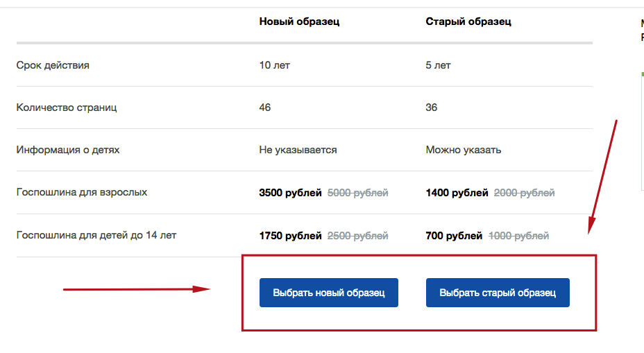Click the 'Выбрать новый образец' button
Screen dimensions: 644x353
(x=328, y=293)
